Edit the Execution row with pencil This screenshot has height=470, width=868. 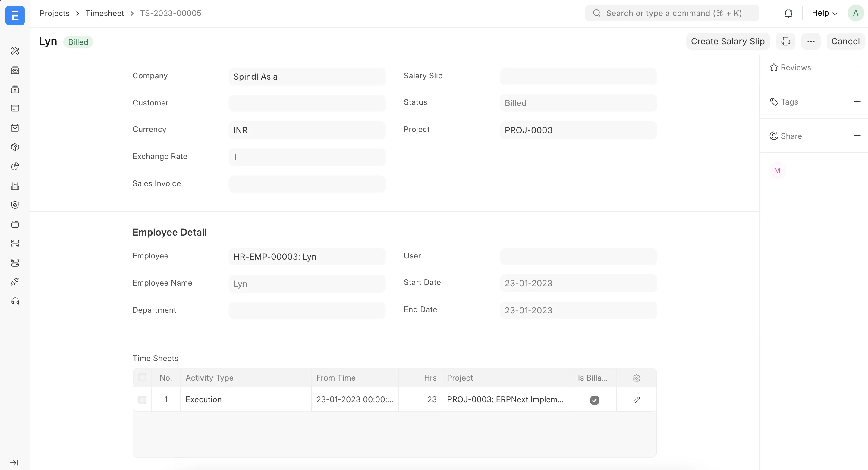pyautogui.click(x=636, y=400)
